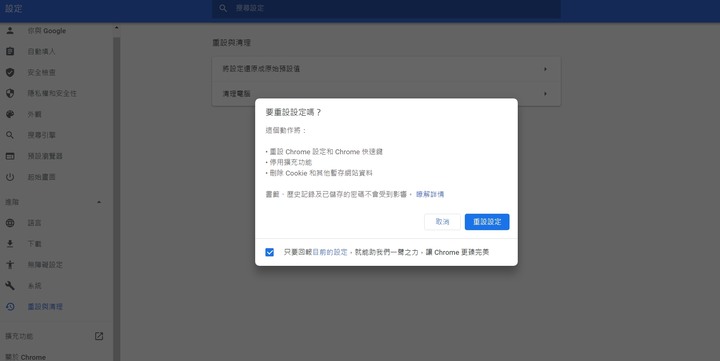Select the 預設瀏覽器 browser window icon
The height and width of the screenshot is (361, 720).
tap(10, 156)
